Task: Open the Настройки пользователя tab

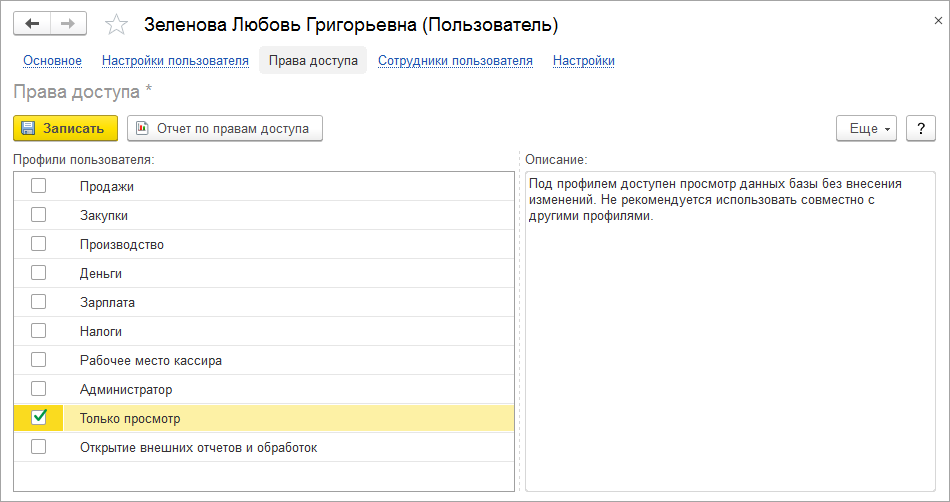Action: coord(175,60)
